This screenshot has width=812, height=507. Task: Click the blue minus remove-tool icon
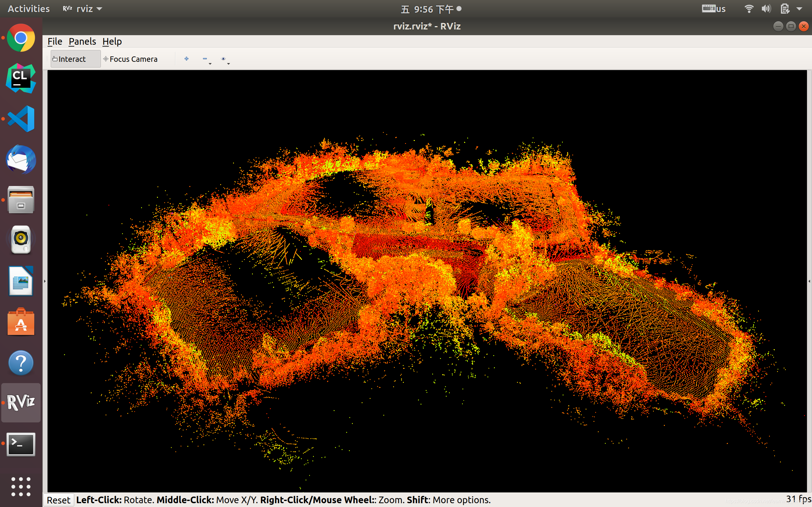pos(205,59)
